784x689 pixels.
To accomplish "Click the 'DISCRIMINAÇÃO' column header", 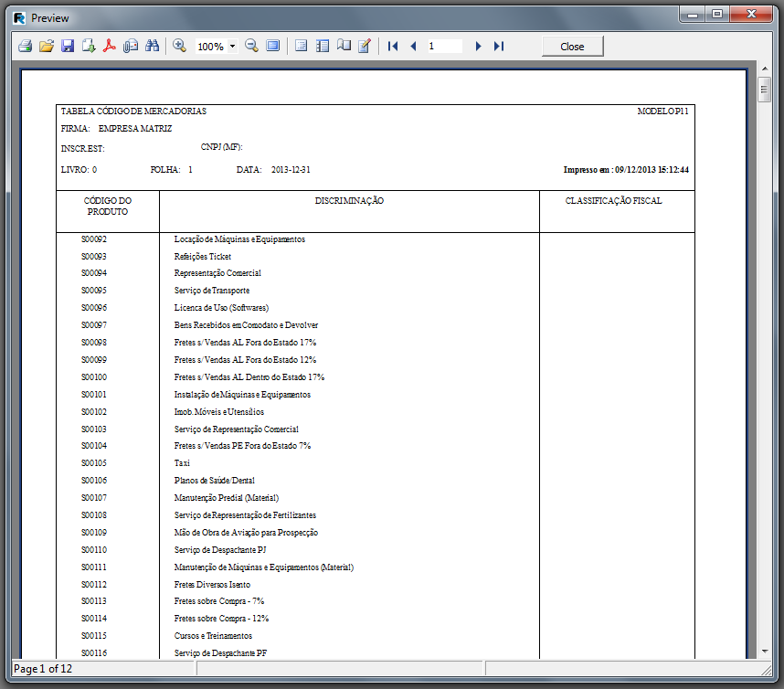I will (349, 200).
